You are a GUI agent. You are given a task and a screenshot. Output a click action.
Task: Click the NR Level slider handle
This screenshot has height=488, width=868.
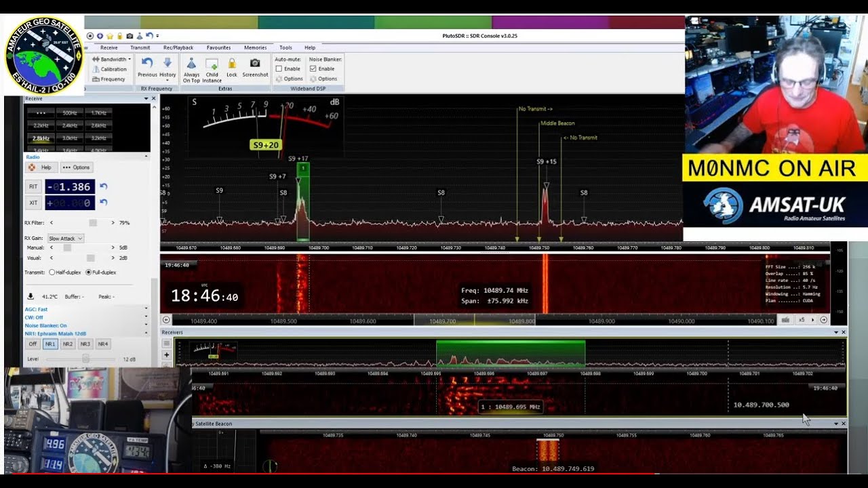85,358
